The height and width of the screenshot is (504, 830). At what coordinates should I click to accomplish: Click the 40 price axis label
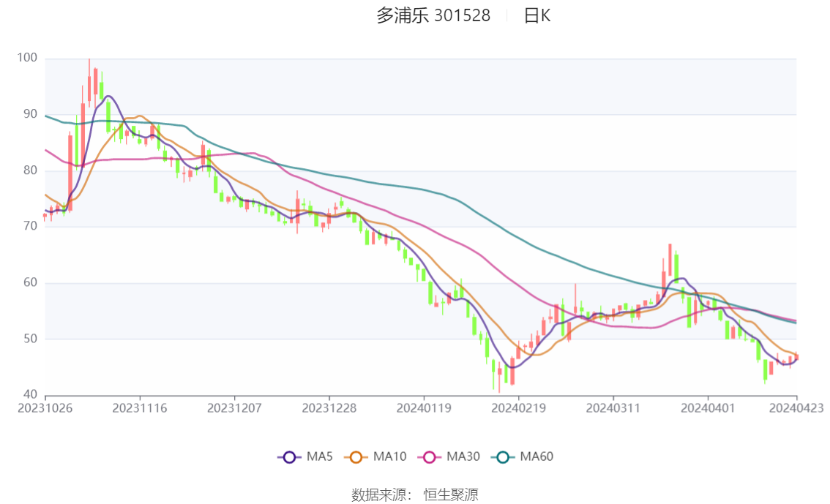(x=30, y=394)
